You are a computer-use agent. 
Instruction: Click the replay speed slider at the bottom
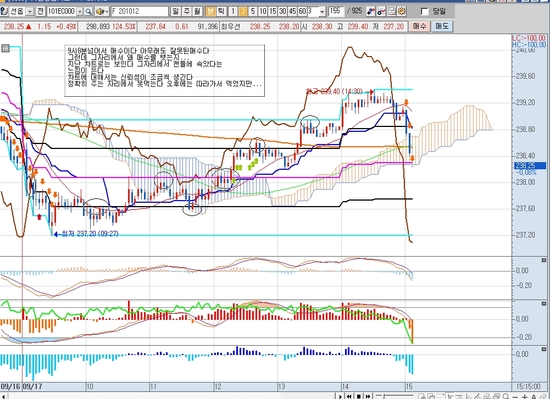[395, 396]
